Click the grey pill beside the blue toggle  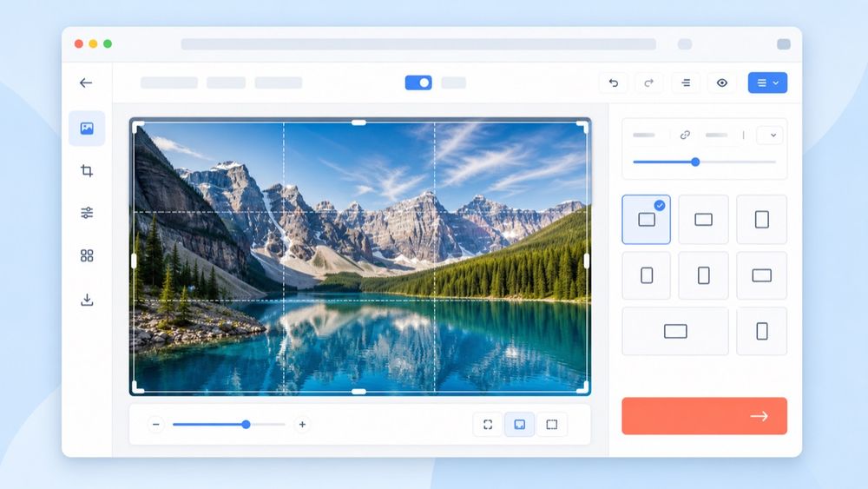pyautogui.click(x=453, y=83)
